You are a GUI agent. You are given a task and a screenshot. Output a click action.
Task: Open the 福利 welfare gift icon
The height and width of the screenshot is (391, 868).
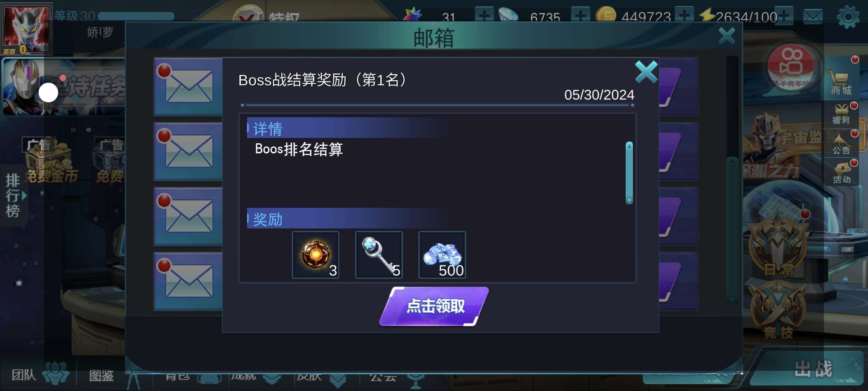(841, 114)
